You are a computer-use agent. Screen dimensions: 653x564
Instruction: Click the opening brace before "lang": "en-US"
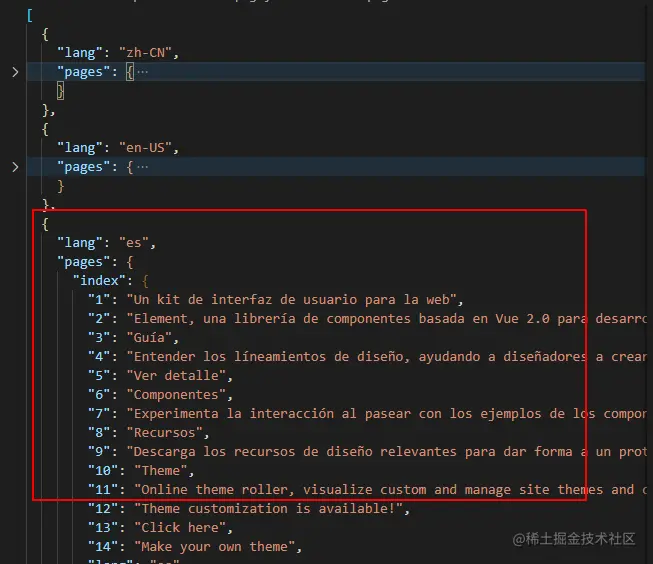tap(45, 129)
